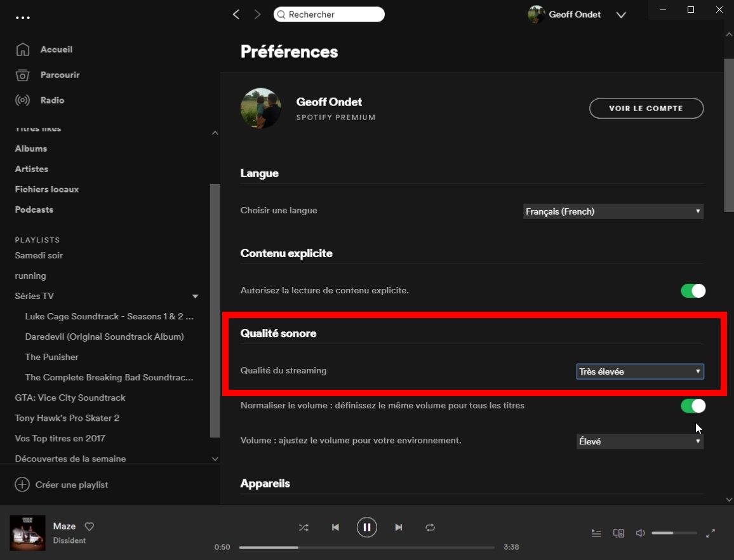Go to Accueil in the sidebar
The image size is (734, 560).
(x=56, y=49)
